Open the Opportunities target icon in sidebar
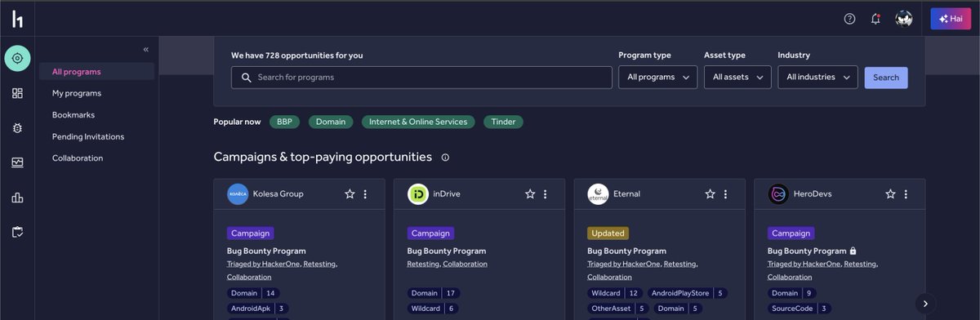 (x=17, y=58)
